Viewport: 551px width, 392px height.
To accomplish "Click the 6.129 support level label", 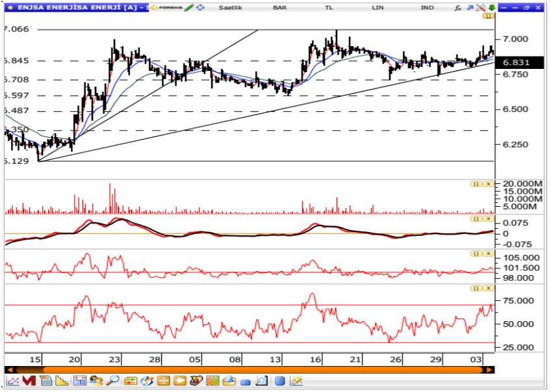I will (16, 161).
